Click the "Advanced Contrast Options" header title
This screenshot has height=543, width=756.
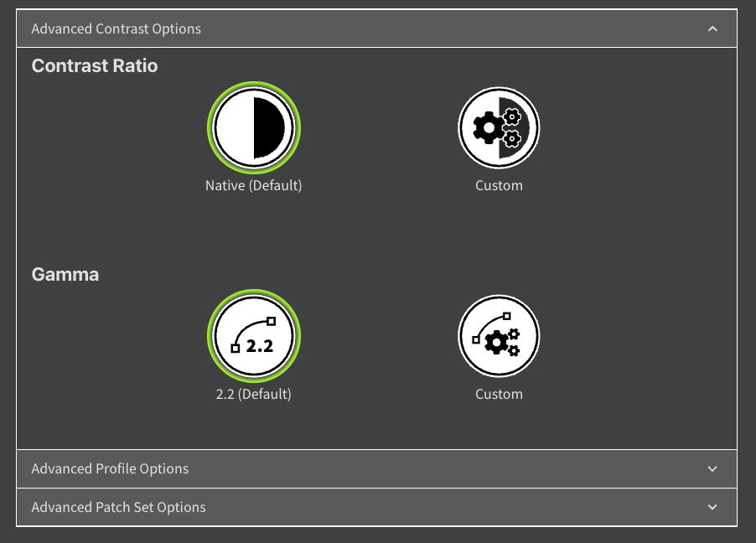pos(116,28)
